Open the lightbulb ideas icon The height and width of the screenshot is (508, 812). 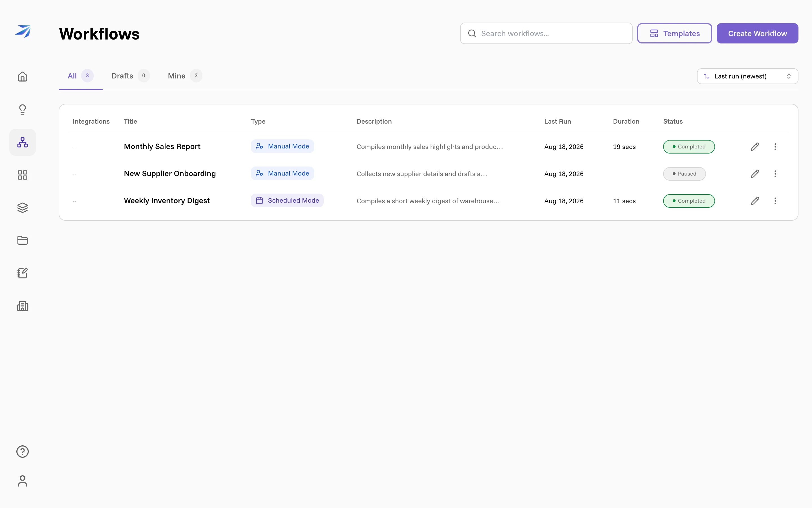point(23,109)
